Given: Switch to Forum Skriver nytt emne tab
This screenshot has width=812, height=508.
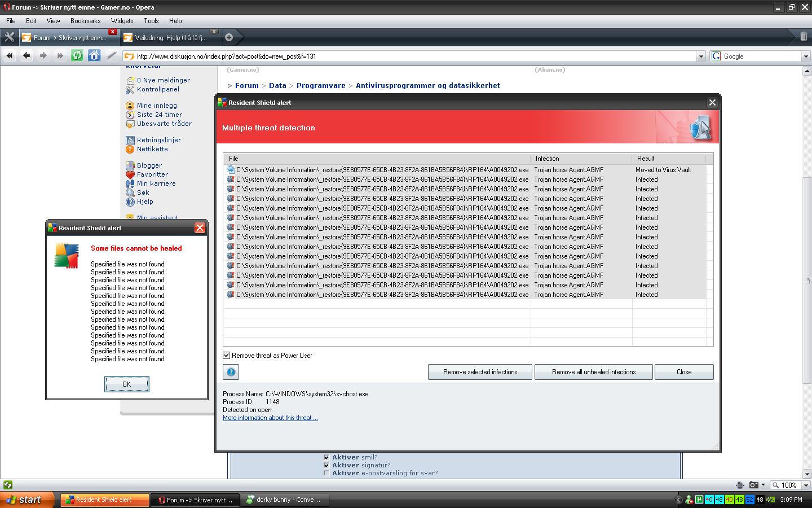Looking at the screenshot, I should coord(69,38).
